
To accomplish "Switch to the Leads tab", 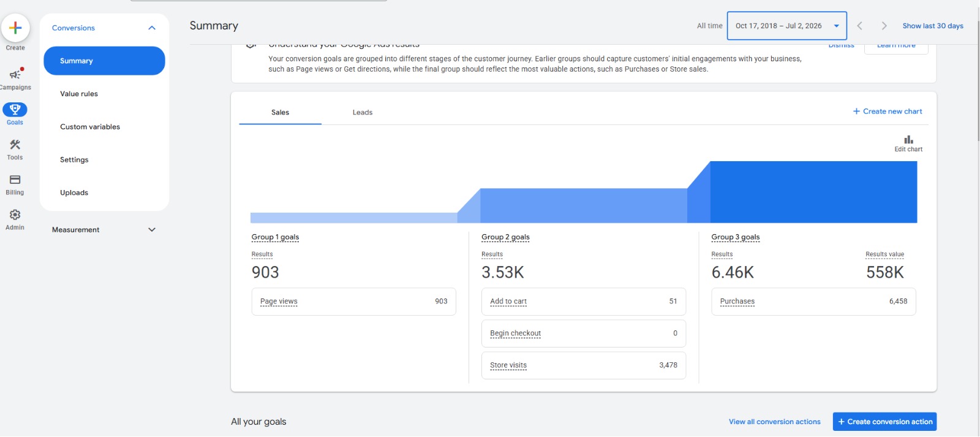I will click(x=363, y=112).
